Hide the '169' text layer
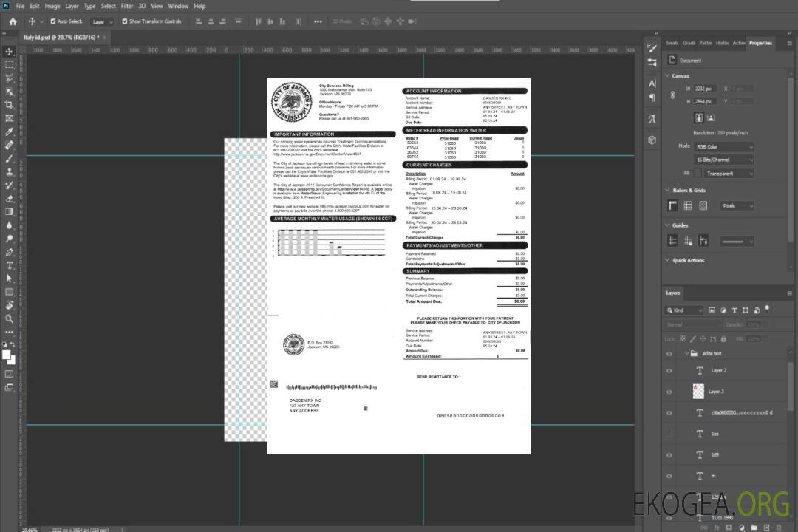 pos(669,455)
